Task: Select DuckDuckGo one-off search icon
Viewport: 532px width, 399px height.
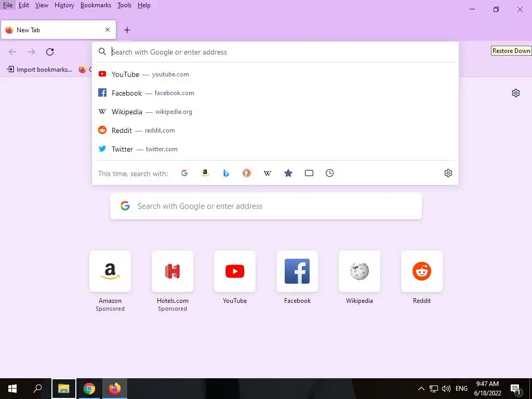Action: [247, 174]
